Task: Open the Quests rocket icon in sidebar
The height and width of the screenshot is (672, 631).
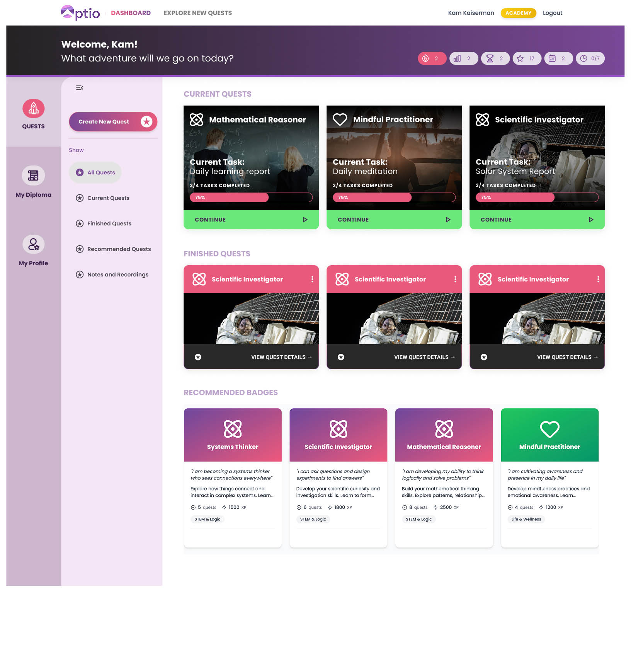Action: pos(33,109)
